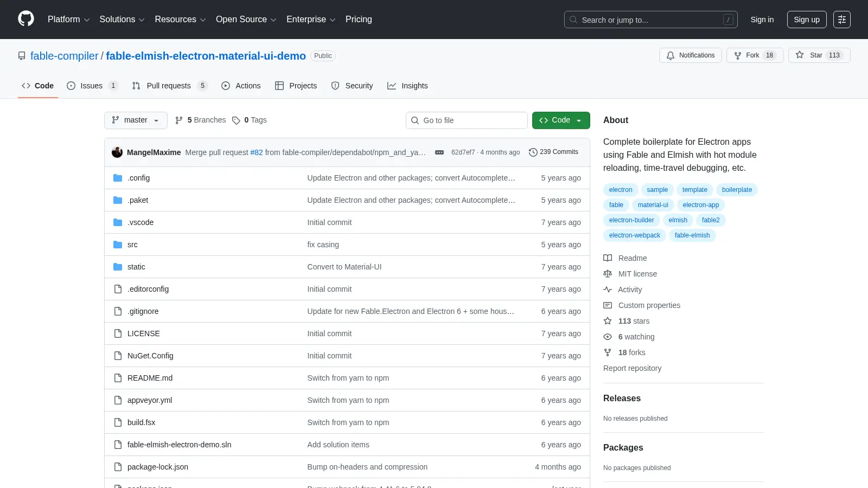The height and width of the screenshot is (488, 868).
Task: Click the Custom properties icon
Action: tap(608, 305)
